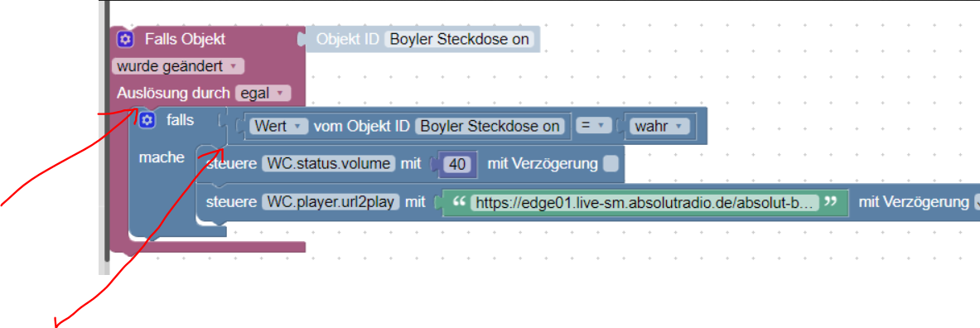Select the 'Falls Objekt' trigger block label

pos(185,40)
